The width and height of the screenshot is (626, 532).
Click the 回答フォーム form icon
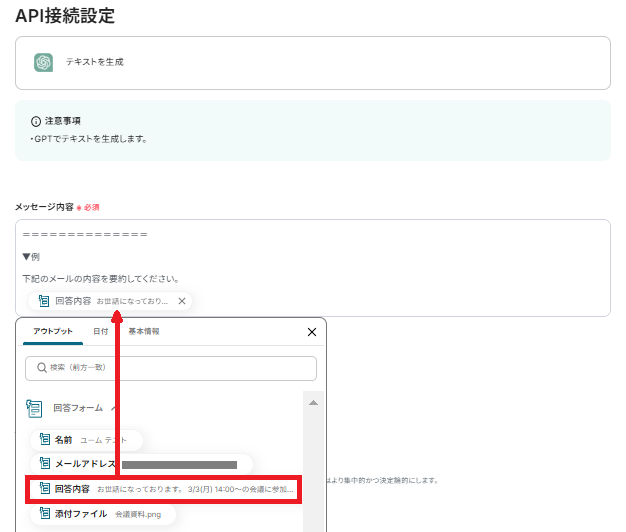coord(34,408)
